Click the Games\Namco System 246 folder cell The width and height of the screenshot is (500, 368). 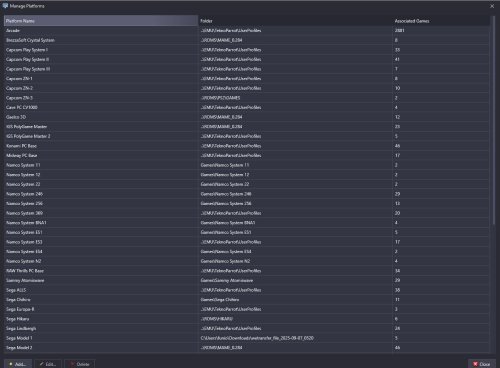coord(295,194)
